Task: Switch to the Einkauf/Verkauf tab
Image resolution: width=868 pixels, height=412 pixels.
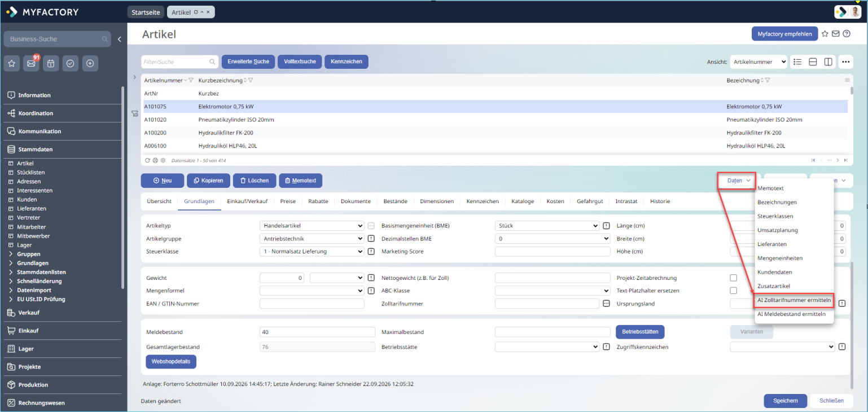Action: [x=247, y=201]
